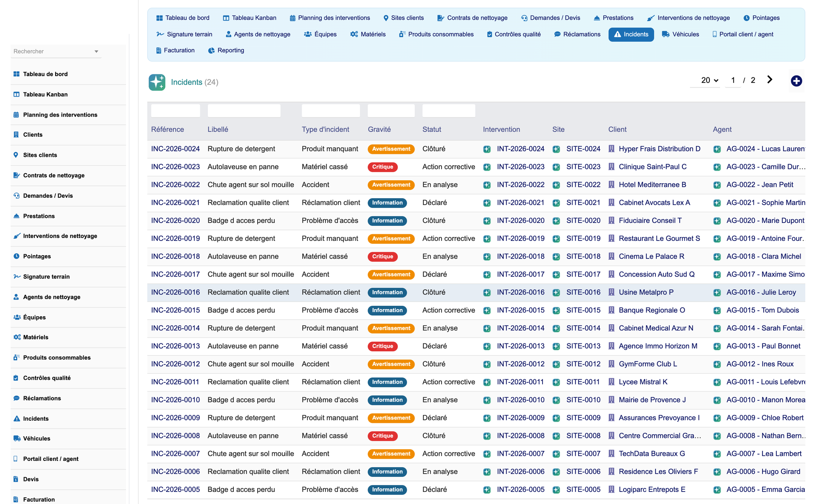Viewport: 814px width, 504px height.
Task: Click the Tableau de bord sidebar icon
Action: coord(16,74)
